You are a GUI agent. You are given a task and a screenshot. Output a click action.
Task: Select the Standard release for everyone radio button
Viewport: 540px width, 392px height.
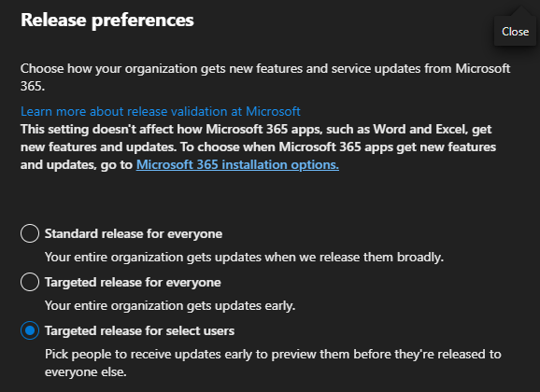[x=30, y=233]
